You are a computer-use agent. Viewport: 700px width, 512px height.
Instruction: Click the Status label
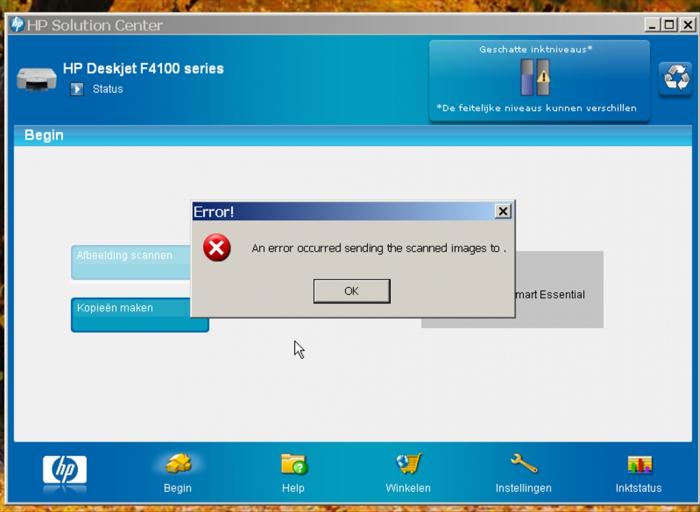tap(108, 89)
